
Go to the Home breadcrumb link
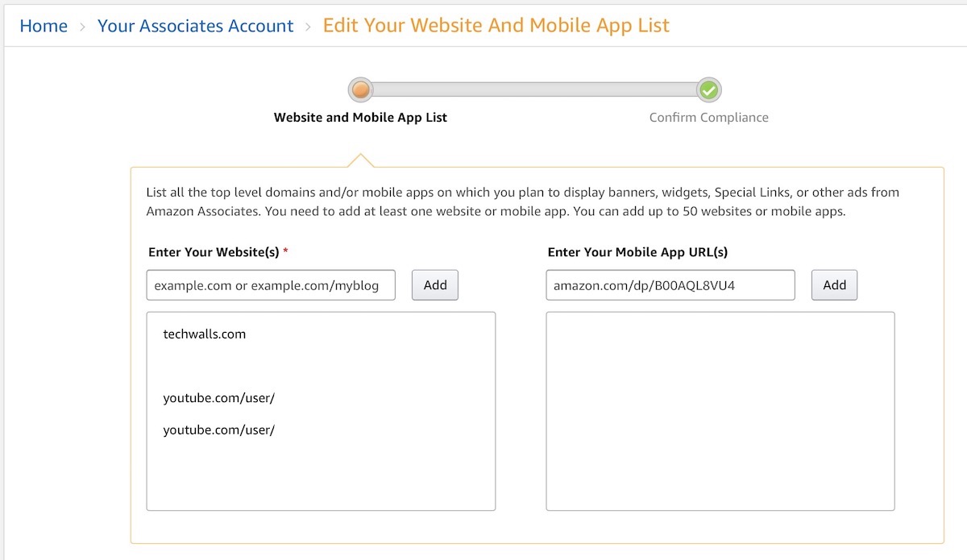tap(44, 26)
